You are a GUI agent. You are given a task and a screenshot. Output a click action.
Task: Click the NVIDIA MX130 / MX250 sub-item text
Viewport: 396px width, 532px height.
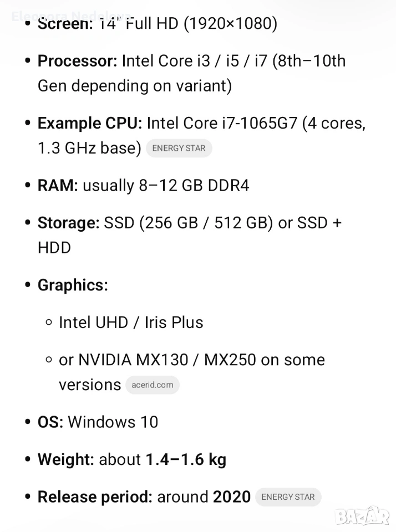[x=191, y=360]
